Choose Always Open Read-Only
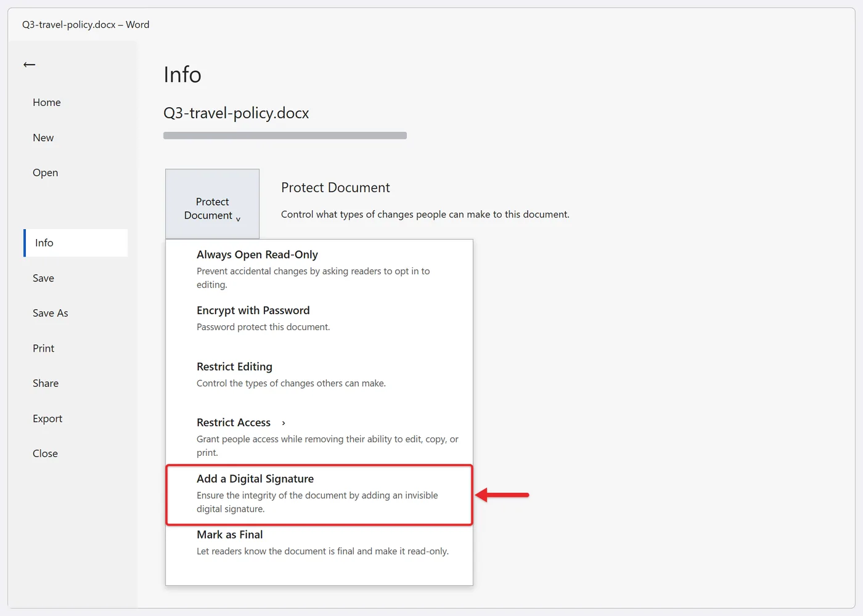 click(319, 269)
